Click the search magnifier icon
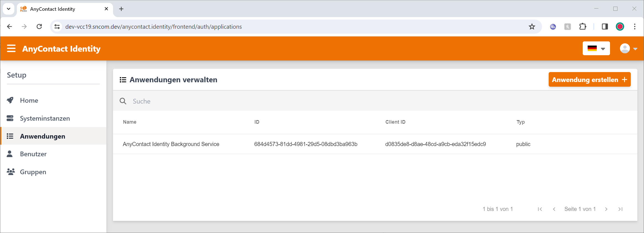Image resolution: width=644 pixels, height=233 pixels. [x=123, y=101]
